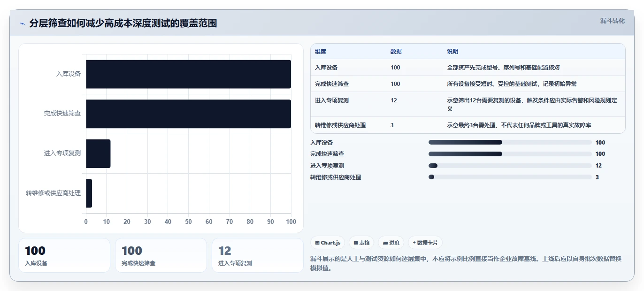Click the 完成快速筛查 cell in the table
Viewport: 644px width, 291px height.
[x=332, y=84]
